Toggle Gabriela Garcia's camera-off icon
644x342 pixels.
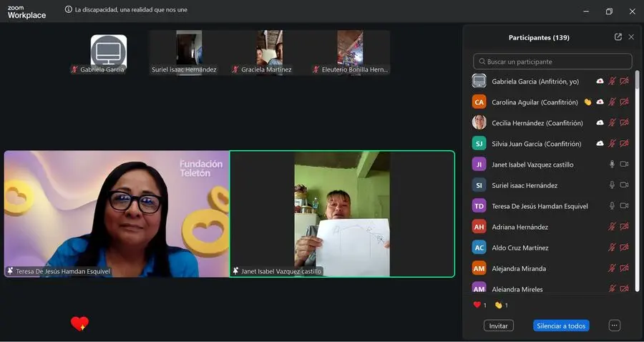point(624,82)
